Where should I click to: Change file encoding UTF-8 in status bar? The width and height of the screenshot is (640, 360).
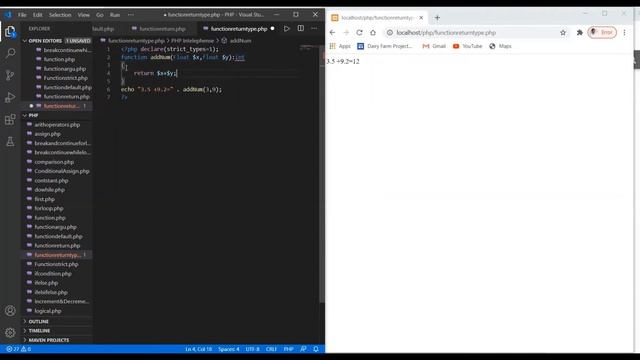tap(252, 349)
